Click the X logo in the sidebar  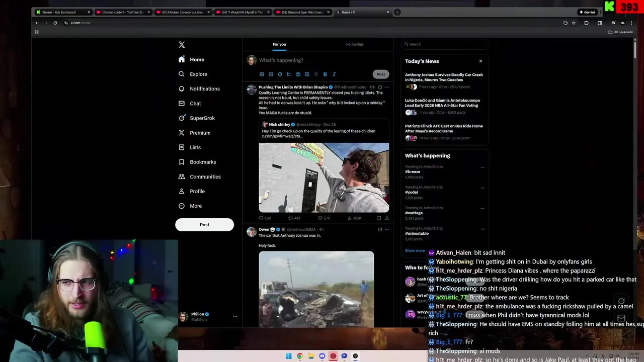(182, 45)
